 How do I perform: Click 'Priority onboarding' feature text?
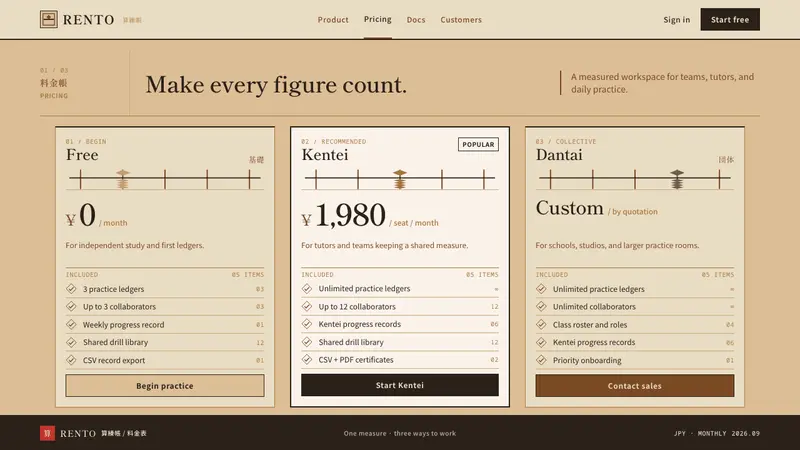587,360
